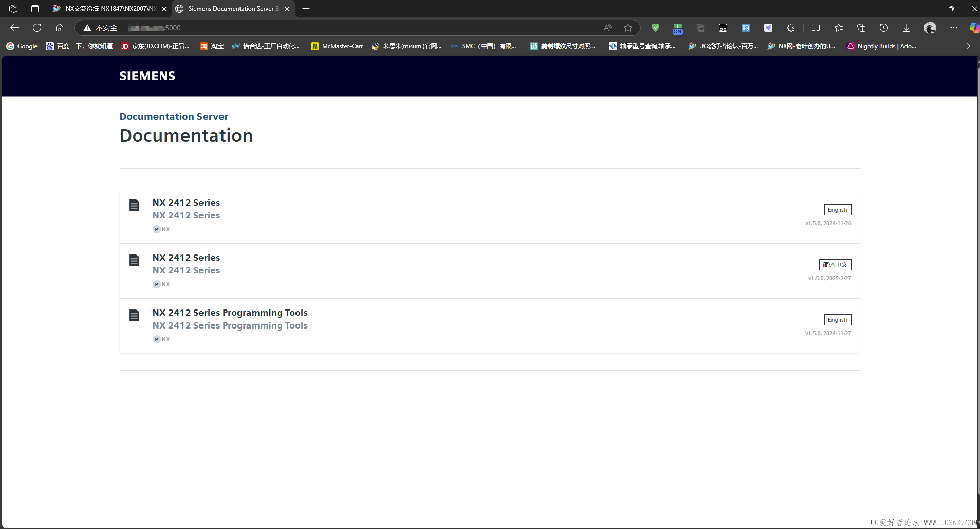
Task: Open browser history icon
Action: tap(884, 28)
